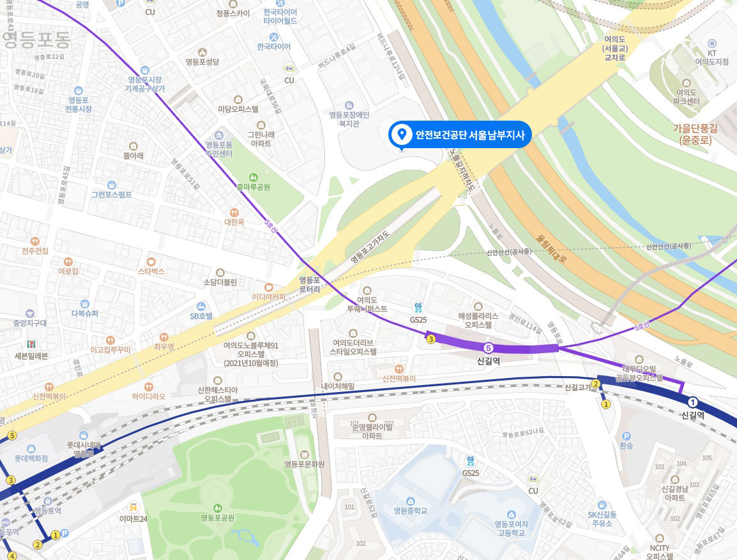
Task: Click the 영등포장애인복지관 building icon
Action: [349, 105]
